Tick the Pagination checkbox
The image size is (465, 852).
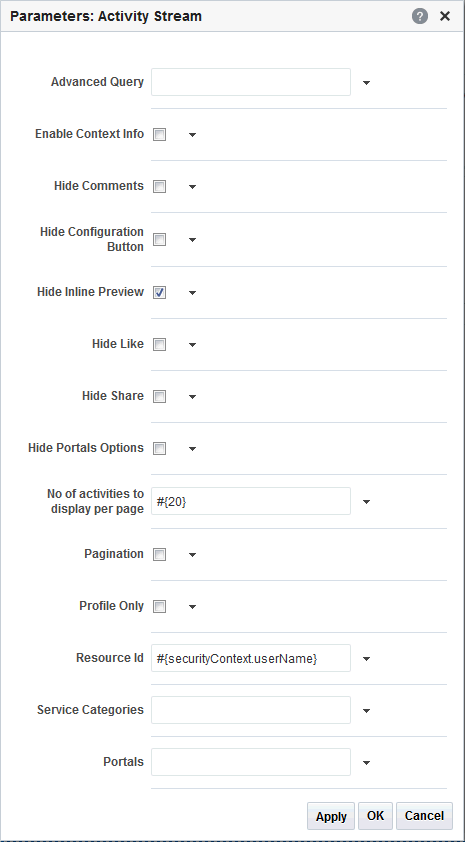(x=159, y=555)
